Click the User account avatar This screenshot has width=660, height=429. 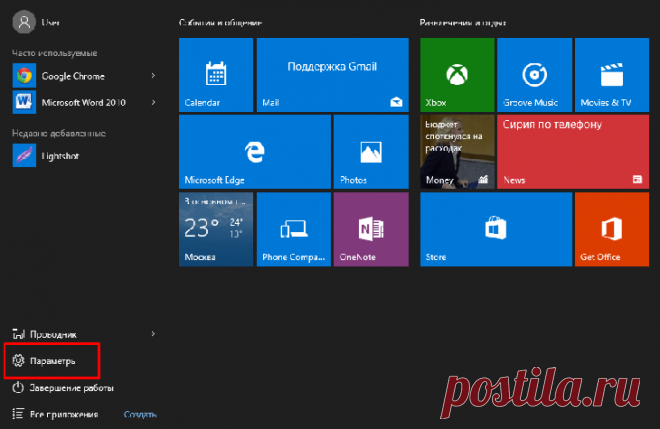click(x=24, y=22)
